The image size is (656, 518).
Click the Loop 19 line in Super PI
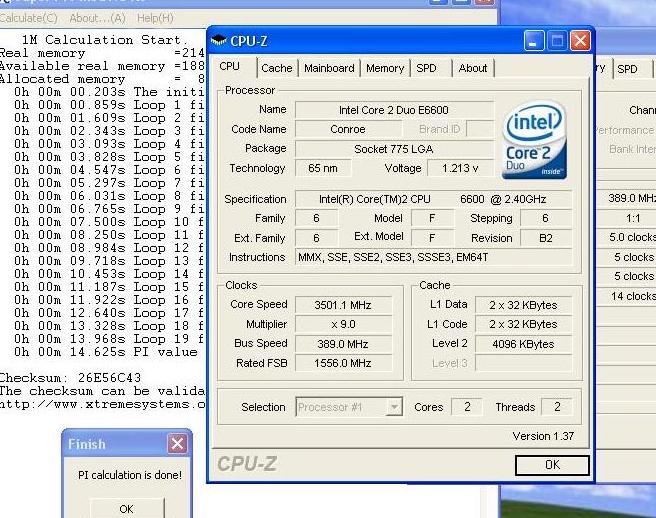tap(109, 339)
